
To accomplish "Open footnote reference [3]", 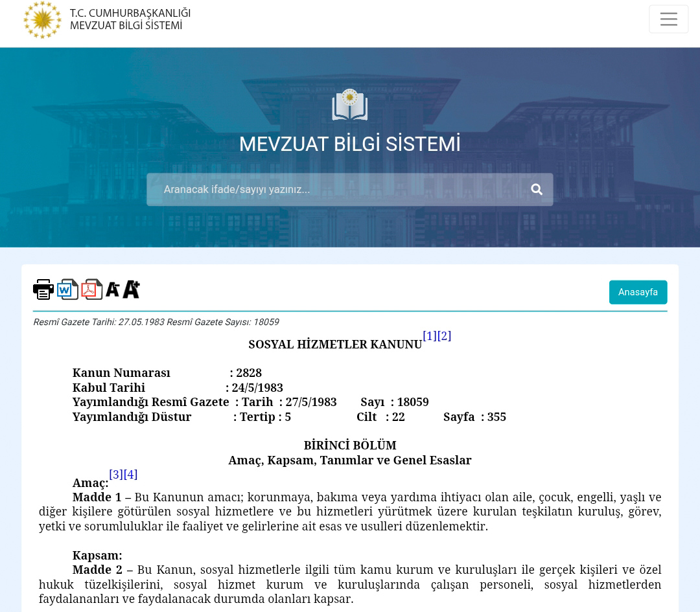I will 116,474.
